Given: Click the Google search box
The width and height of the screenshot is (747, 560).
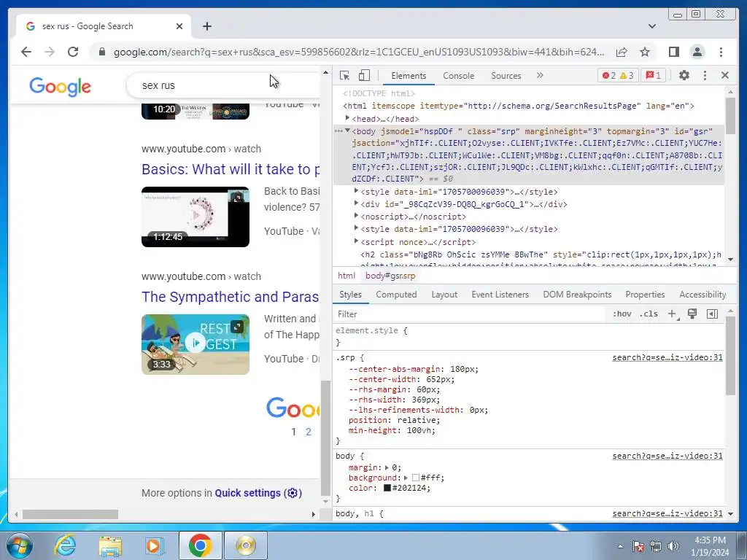Looking at the screenshot, I should (224, 85).
